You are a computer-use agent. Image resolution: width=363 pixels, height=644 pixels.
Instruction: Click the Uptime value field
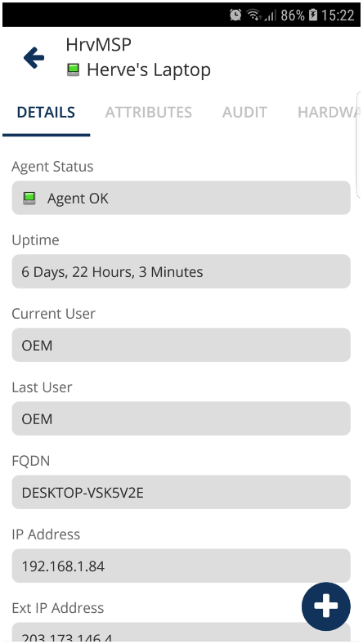181,271
